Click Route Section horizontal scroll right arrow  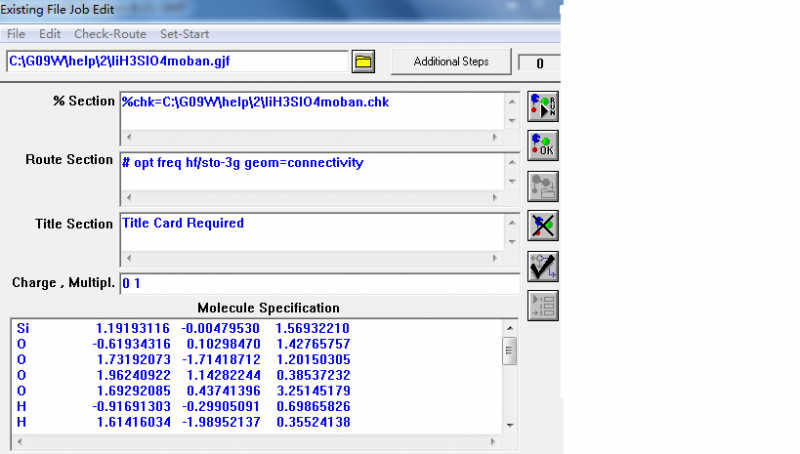(x=494, y=197)
